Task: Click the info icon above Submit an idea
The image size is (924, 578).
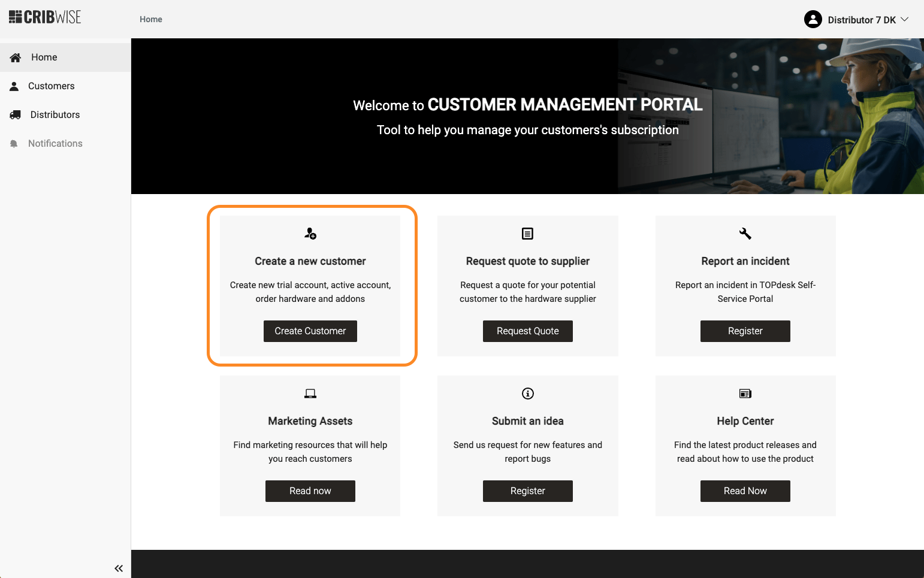Action: pyautogui.click(x=527, y=394)
